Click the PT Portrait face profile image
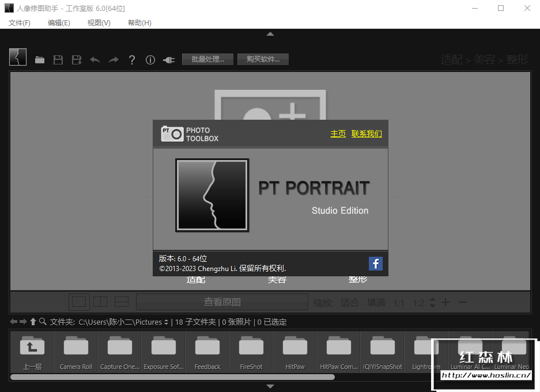The width and height of the screenshot is (540, 392). 212,195
